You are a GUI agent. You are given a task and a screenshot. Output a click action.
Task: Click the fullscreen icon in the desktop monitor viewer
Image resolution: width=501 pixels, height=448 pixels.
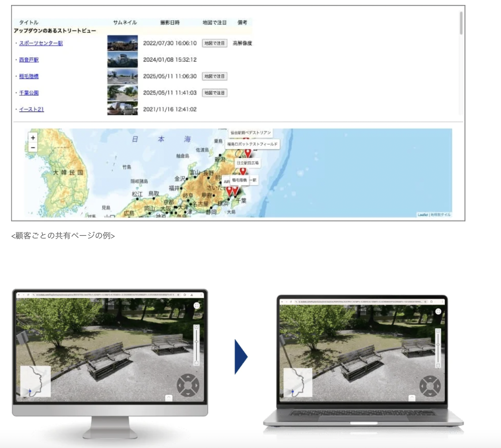[x=197, y=305]
